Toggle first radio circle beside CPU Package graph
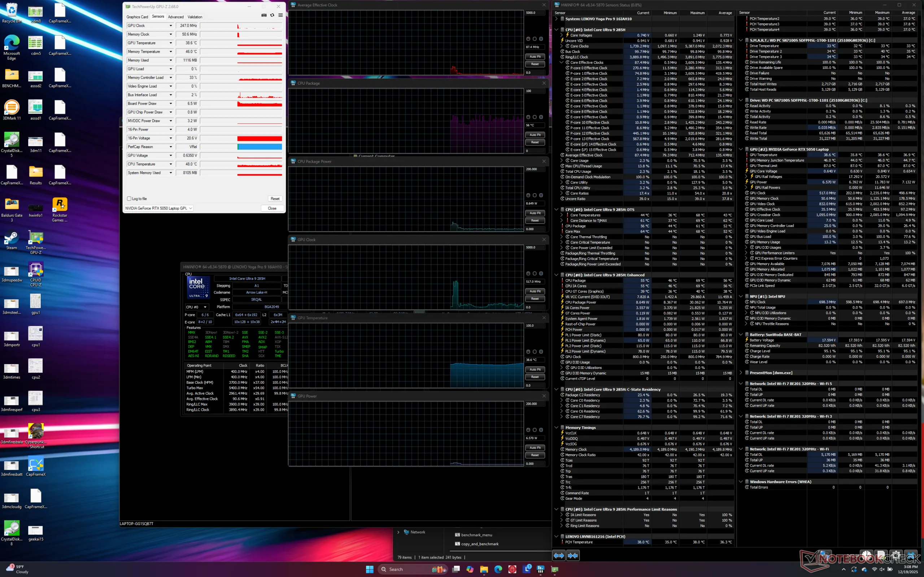Viewport: 924px width, 577px height. [528, 117]
